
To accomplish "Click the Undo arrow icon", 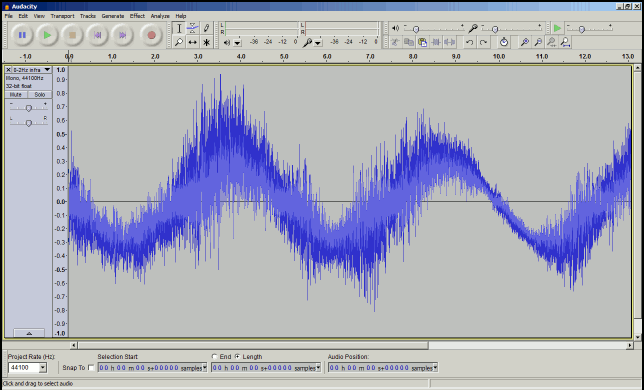I will click(x=469, y=42).
